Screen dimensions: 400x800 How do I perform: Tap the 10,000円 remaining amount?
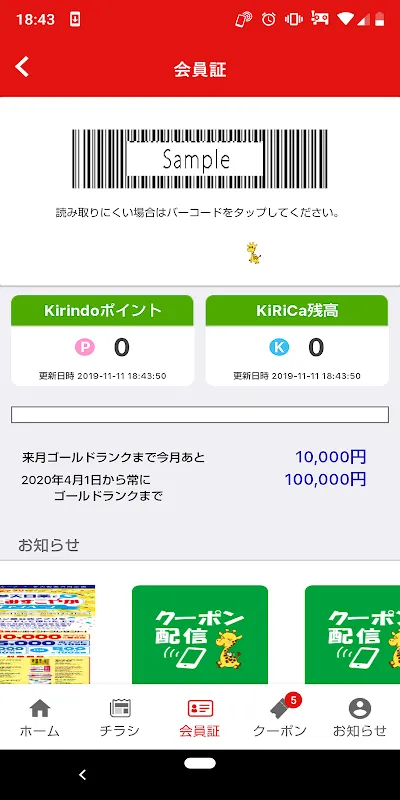click(331, 457)
